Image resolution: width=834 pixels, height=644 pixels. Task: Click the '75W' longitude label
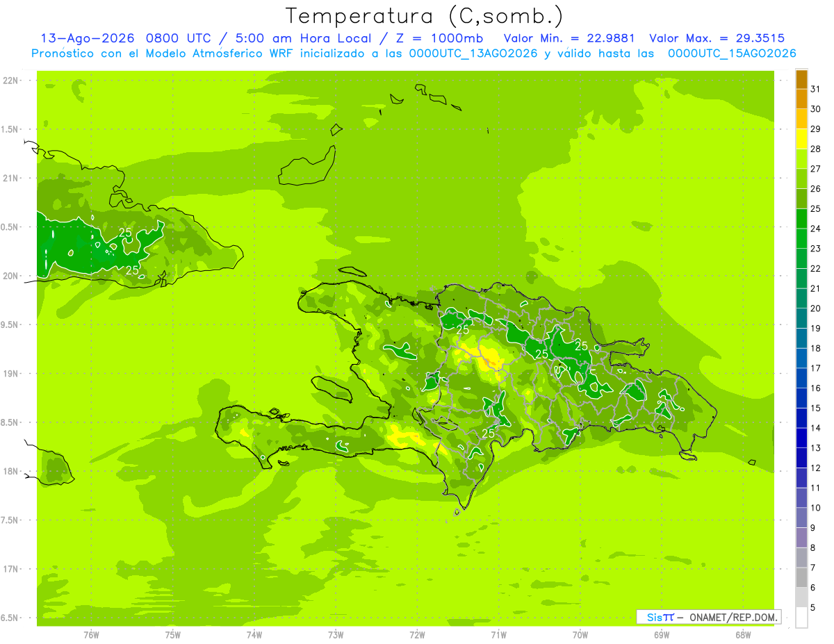point(173,635)
